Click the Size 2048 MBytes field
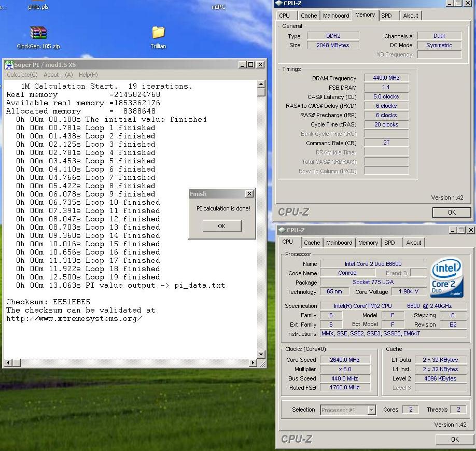Image resolution: width=476 pixels, height=451 pixels. point(333,45)
